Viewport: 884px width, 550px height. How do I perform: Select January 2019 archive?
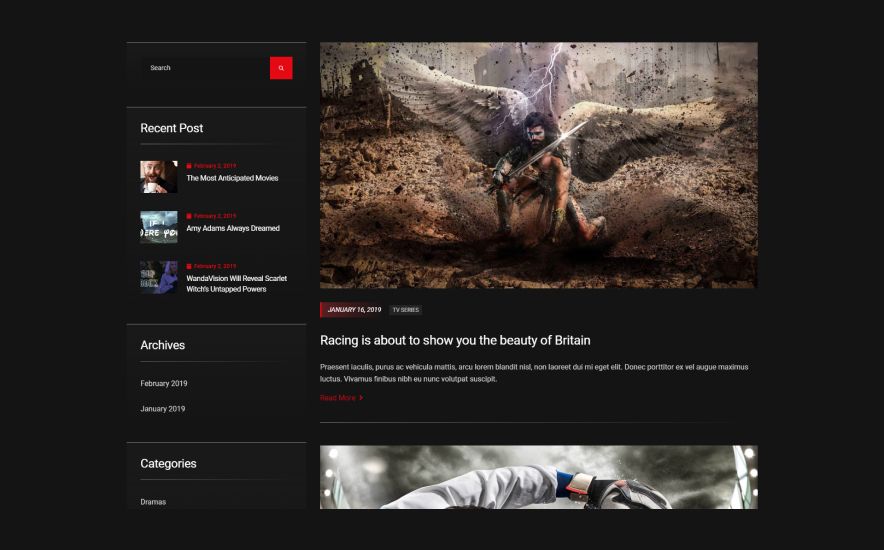[162, 409]
